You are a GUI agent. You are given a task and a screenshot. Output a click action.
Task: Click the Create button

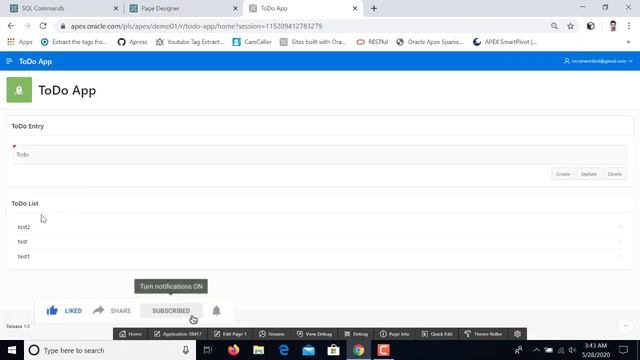563,174
